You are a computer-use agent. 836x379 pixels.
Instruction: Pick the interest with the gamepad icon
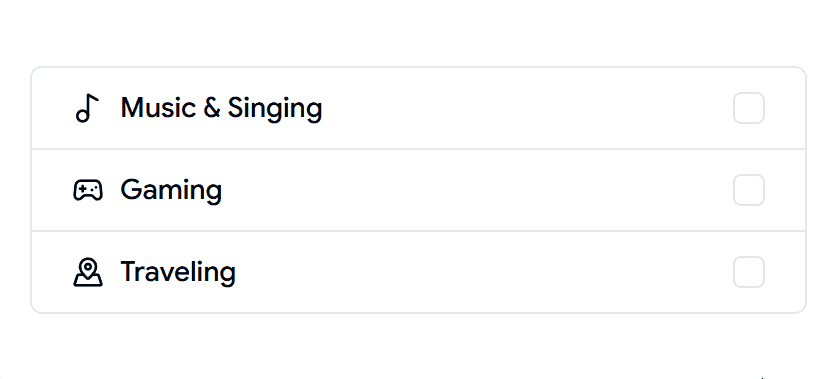coord(419,190)
